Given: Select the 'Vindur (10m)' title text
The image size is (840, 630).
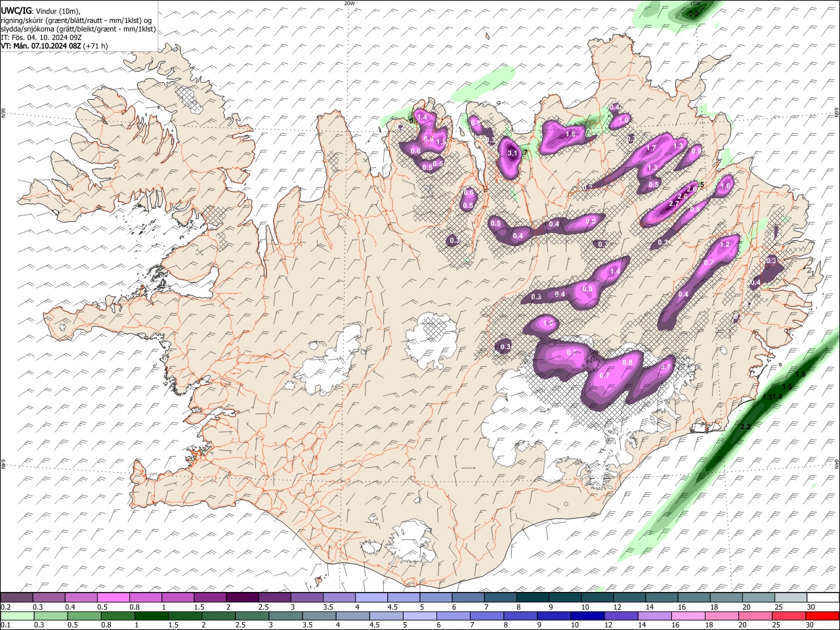Looking at the screenshot, I should 58,10.
